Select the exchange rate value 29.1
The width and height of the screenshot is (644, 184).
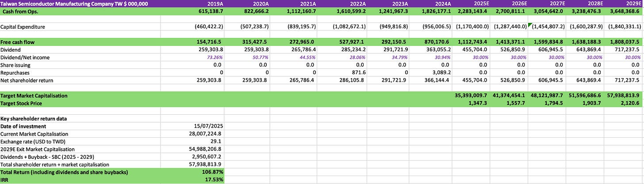point(218,141)
